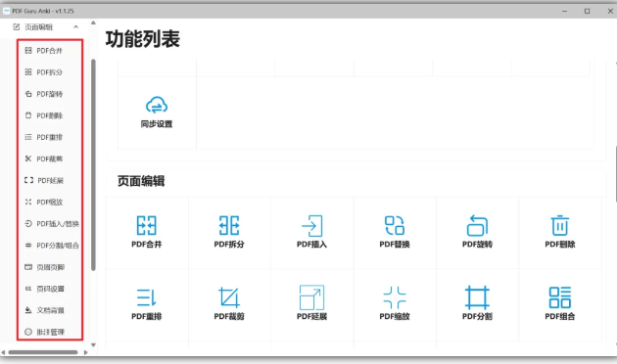
Task: Open PDF删除 in the sidebar
Action: pyautogui.click(x=43, y=115)
